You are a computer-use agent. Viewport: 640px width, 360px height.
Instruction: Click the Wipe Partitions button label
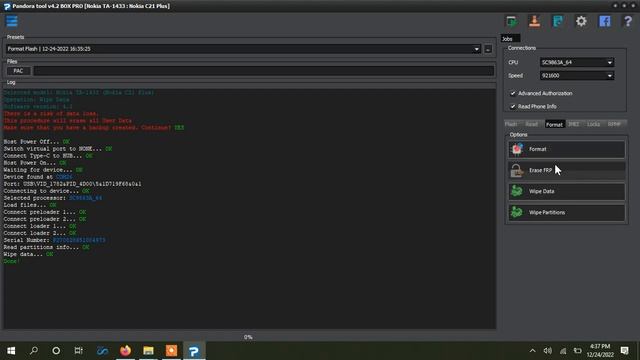click(x=547, y=213)
